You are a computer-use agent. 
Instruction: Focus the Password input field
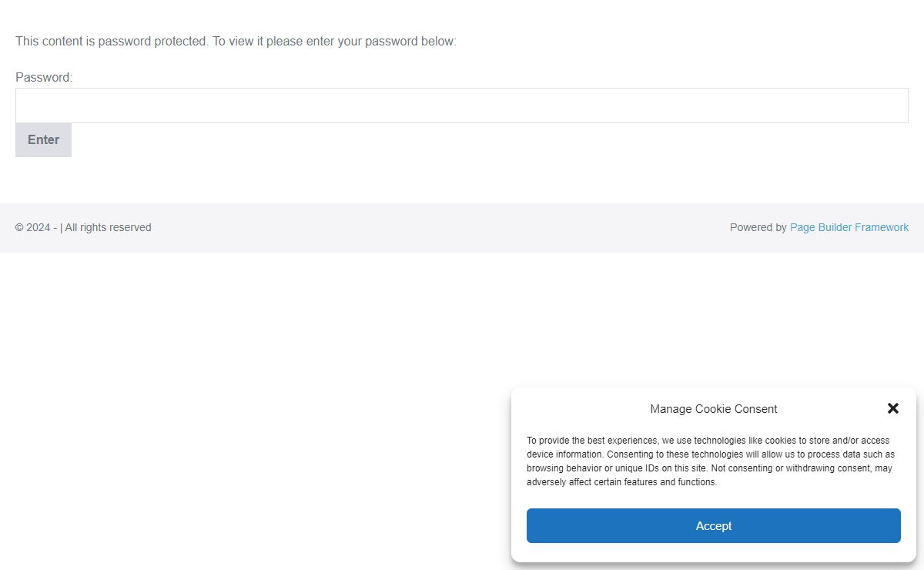tap(462, 106)
